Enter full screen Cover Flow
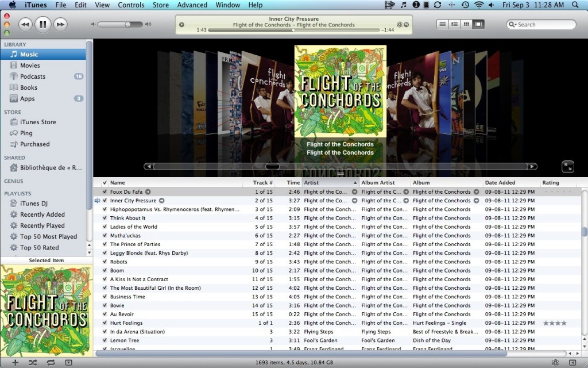This screenshot has width=588, height=368. (x=568, y=166)
